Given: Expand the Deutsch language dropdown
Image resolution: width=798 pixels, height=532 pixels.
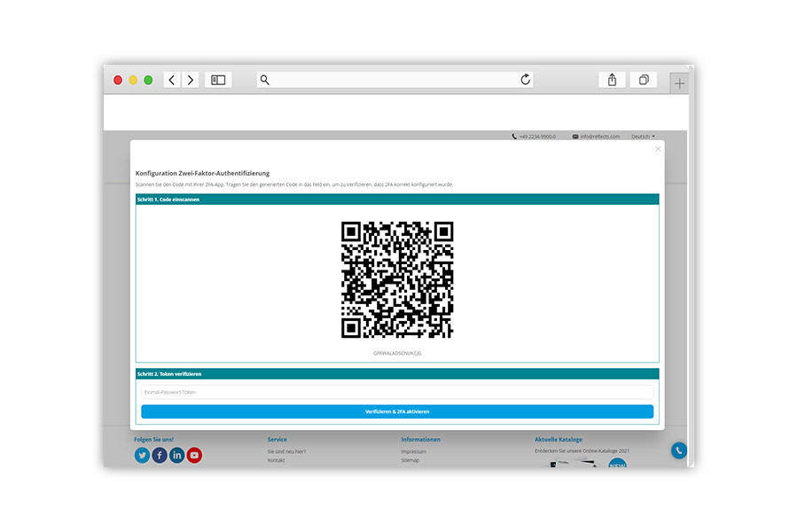Looking at the screenshot, I should coord(643,137).
